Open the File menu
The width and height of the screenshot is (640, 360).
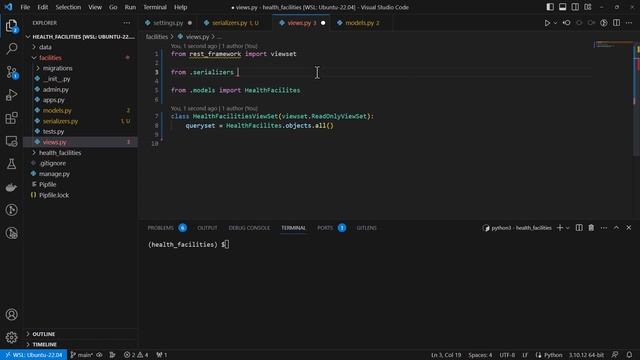[25, 7]
